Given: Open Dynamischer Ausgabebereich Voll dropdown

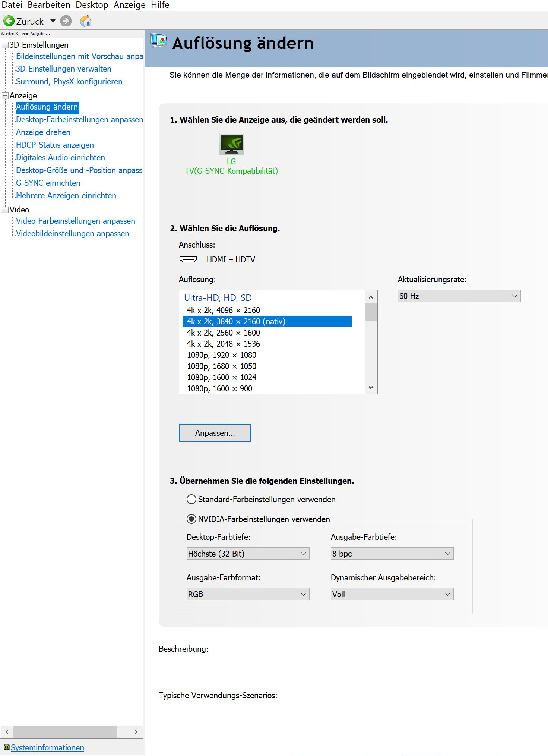Looking at the screenshot, I should point(392,594).
